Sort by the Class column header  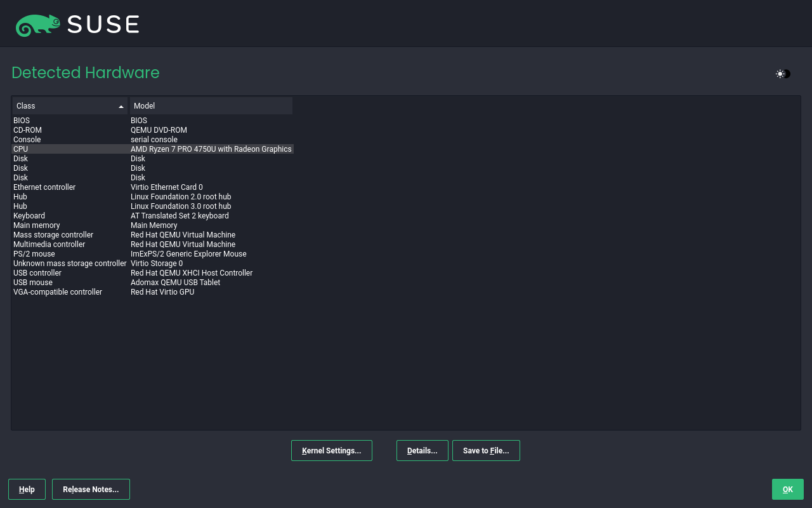(x=70, y=106)
